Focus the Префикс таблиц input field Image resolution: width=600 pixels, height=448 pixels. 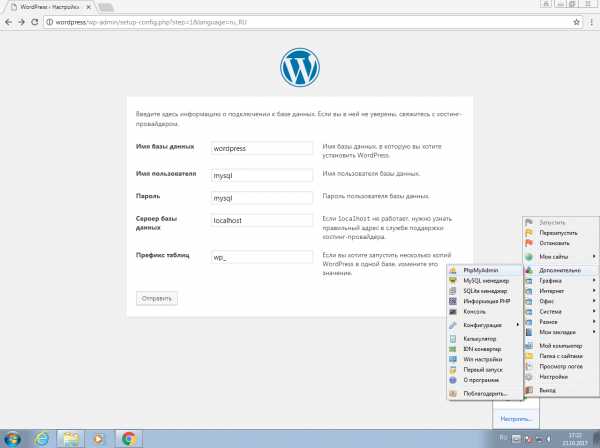[x=263, y=257]
